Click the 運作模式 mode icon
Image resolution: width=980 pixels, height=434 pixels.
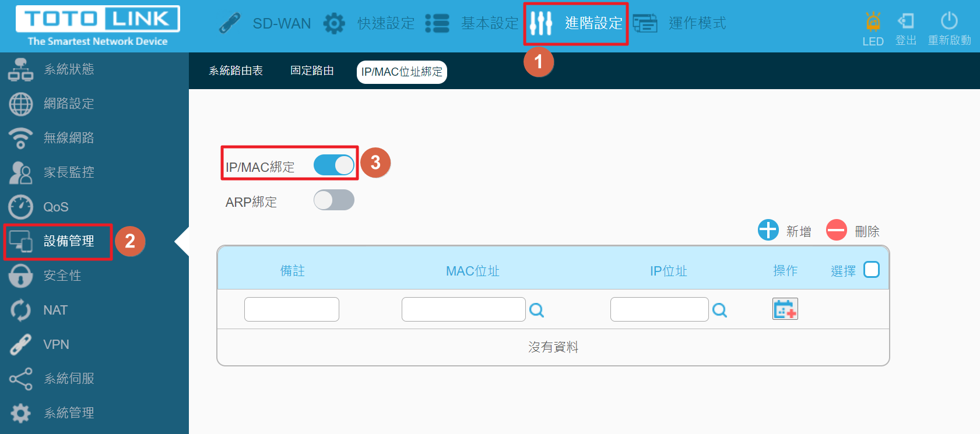(645, 23)
